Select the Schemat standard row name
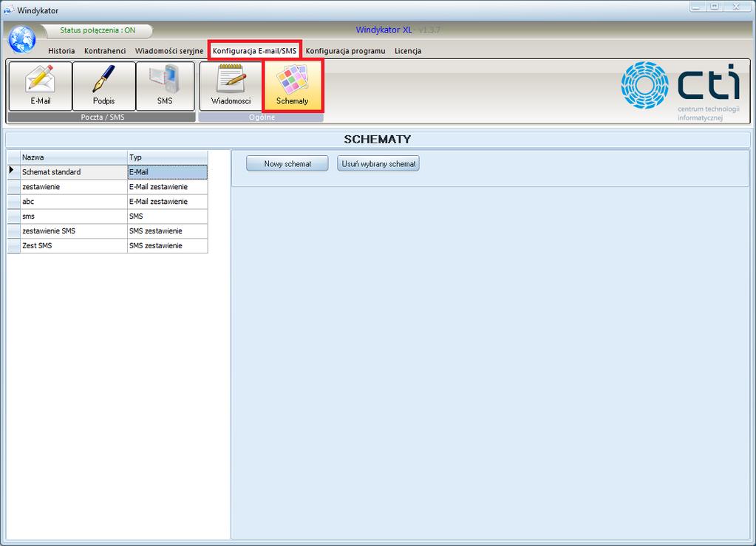 [74, 172]
